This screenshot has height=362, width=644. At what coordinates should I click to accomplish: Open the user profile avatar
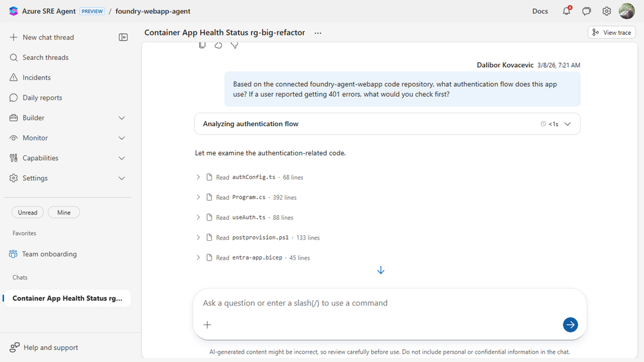tap(627, 11)
